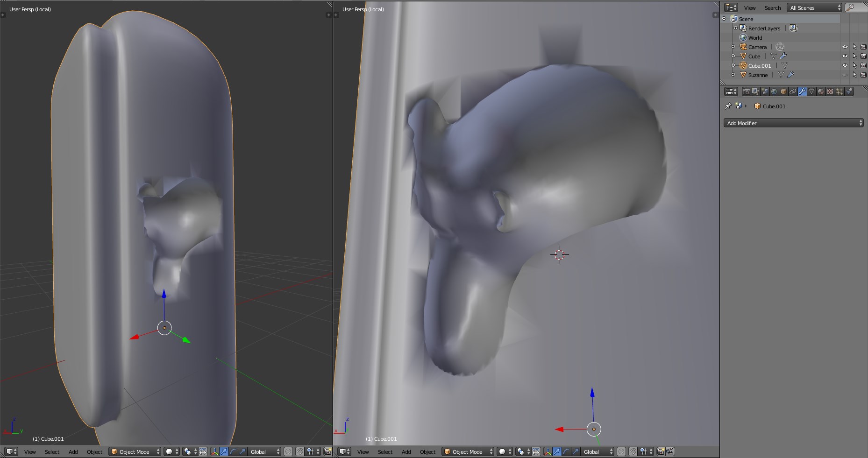868x458 pixels.
Task: Hide Cube.001 with its eye icon
Action: [x=845, y=65]
